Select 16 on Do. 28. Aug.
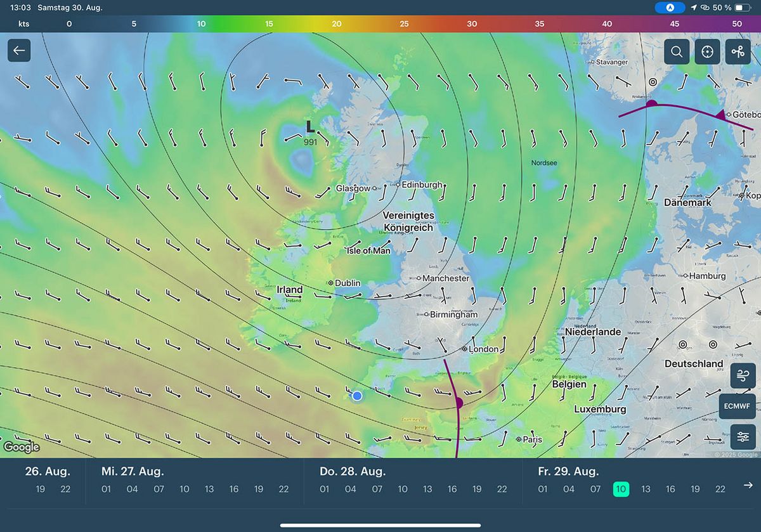This screenshot has width=761, height=532. 452,489
